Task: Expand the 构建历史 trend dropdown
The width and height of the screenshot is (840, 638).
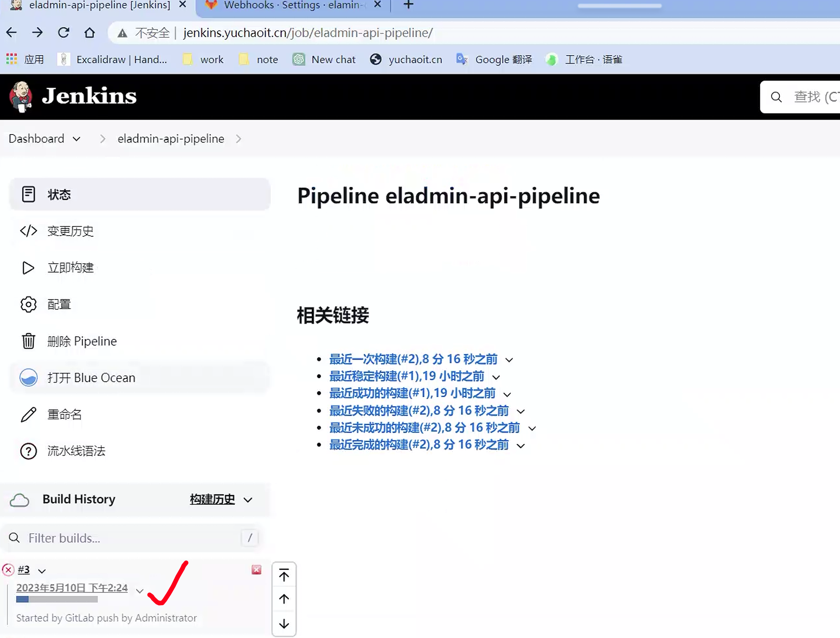Action: click(248, 500)
